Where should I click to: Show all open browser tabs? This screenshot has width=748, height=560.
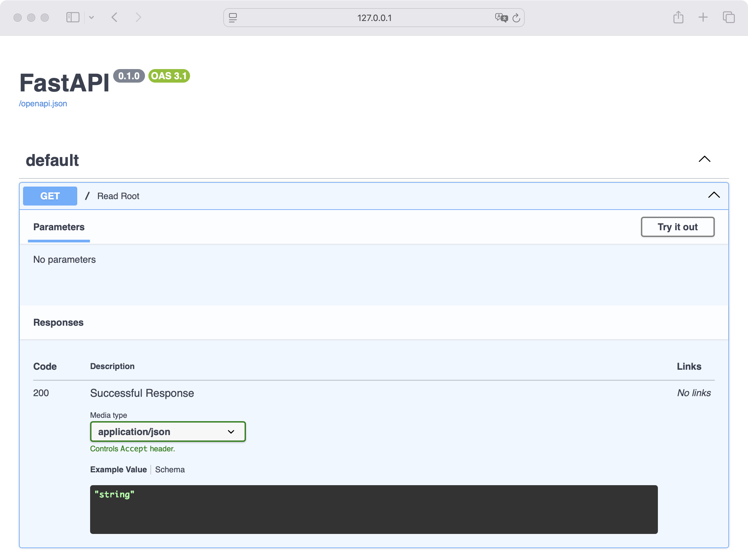tap(728, 17)
